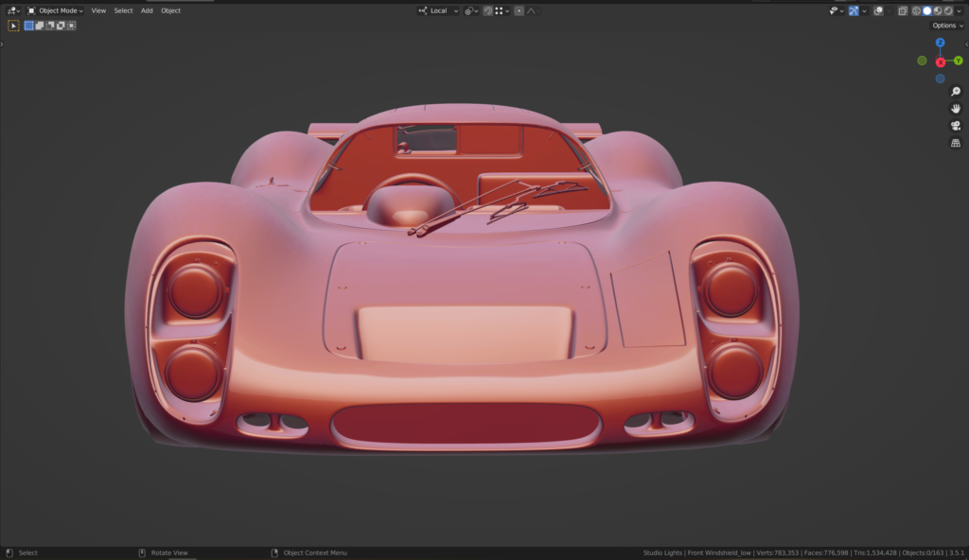Click the pan view hand icon
This screenshot has width=969, height=560.
[x=956, y=109]
